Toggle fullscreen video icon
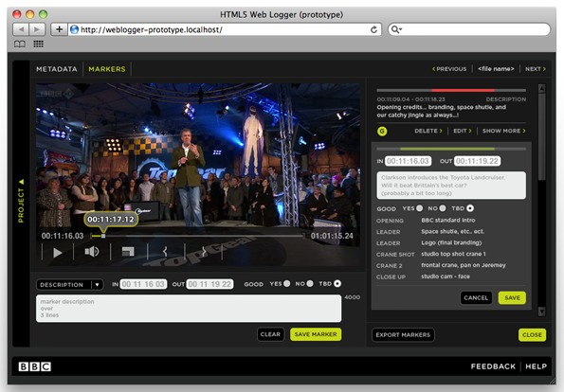564x392 pixels. pos(128,252)
